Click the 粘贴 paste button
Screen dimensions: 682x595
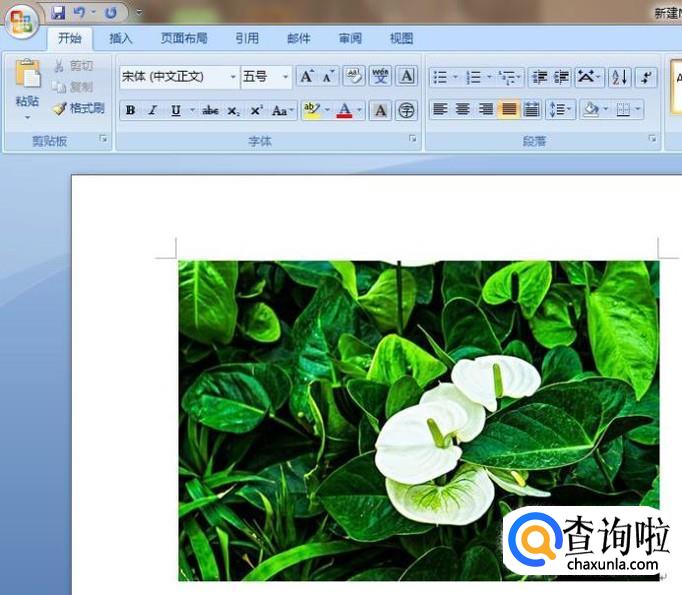(x=27, y=89)
